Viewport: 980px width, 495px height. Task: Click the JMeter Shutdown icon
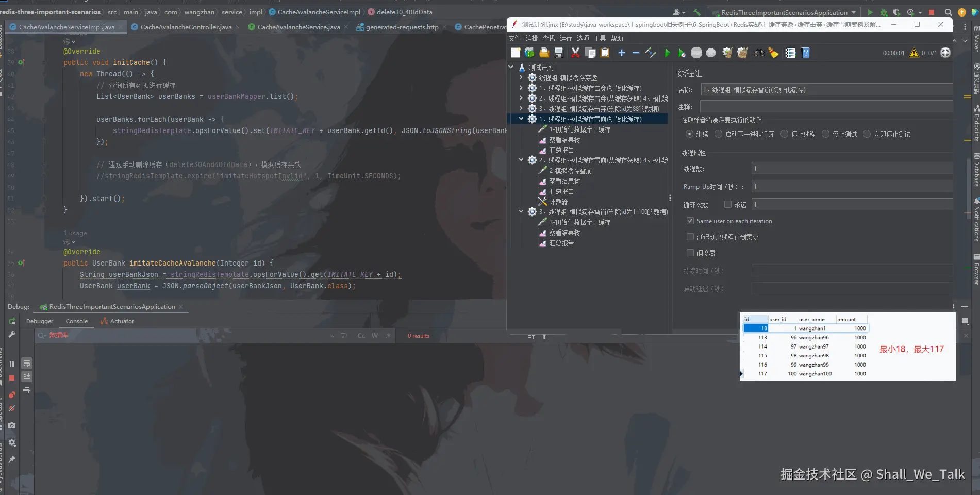coord(711,53)
